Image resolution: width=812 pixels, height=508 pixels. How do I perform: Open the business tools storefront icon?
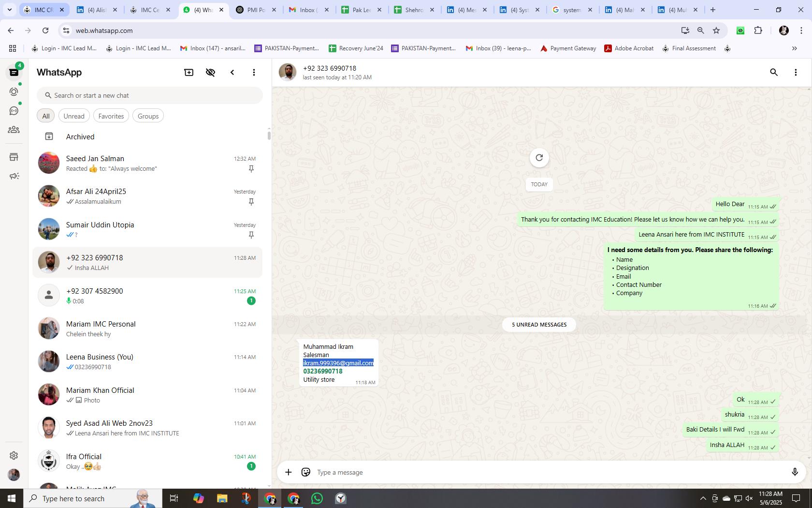pos(14,157)
